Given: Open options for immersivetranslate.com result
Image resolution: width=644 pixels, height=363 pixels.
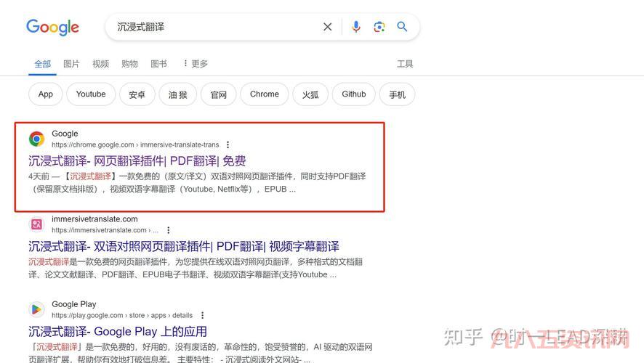Looking at the screenshot, I should click(x=169, y=231).
